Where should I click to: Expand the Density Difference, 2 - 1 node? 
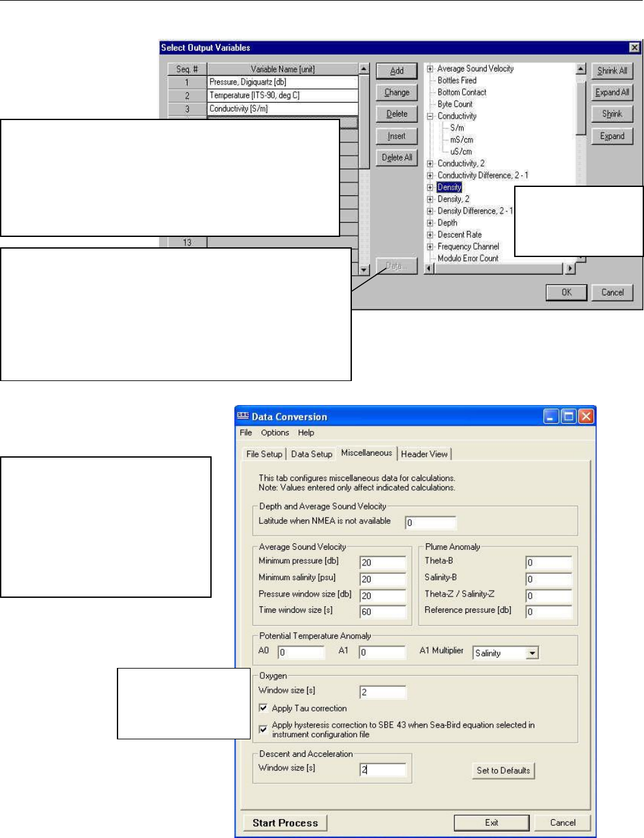(x=430, y=211)
